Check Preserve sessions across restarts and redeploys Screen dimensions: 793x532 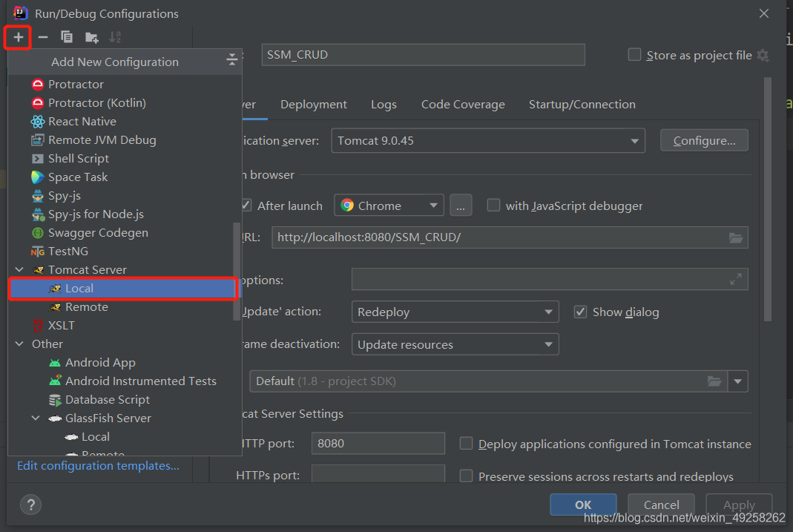coord(466,476)
